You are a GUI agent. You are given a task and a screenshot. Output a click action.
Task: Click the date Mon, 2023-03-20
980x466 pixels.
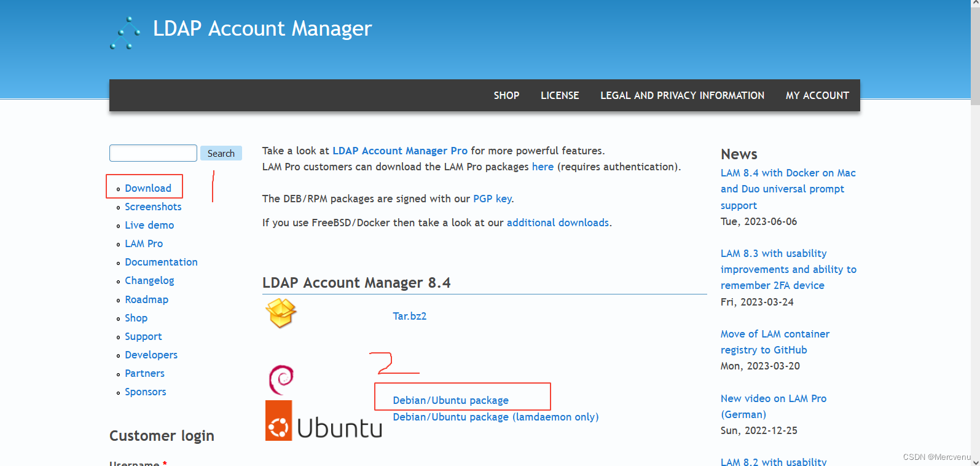pos(760,366)
